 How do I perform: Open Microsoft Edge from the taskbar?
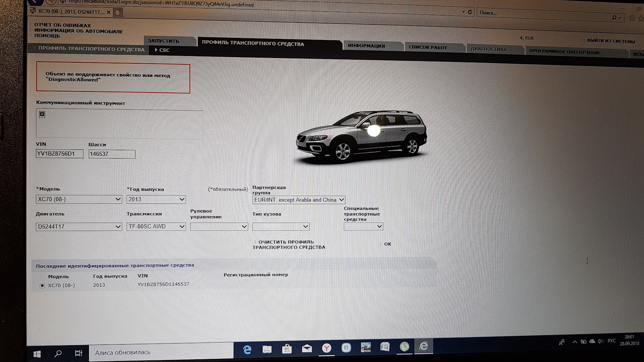[x=247, y=350]
